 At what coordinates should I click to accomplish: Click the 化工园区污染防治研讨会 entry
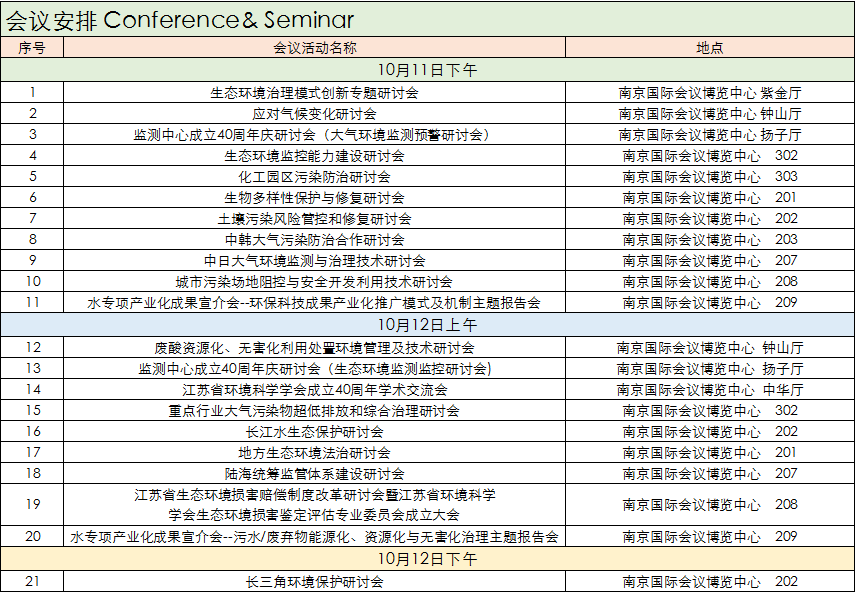pos(314,177)
